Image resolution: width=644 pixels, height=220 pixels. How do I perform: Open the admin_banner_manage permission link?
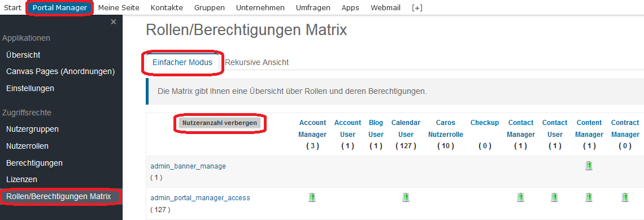[188, 166]
